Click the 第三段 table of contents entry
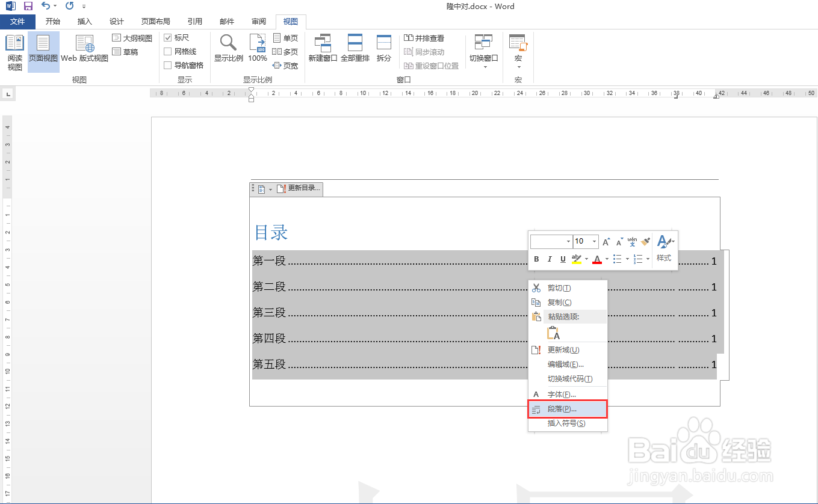Viewport: 818px width, 504px height. (x=485, y=313)
